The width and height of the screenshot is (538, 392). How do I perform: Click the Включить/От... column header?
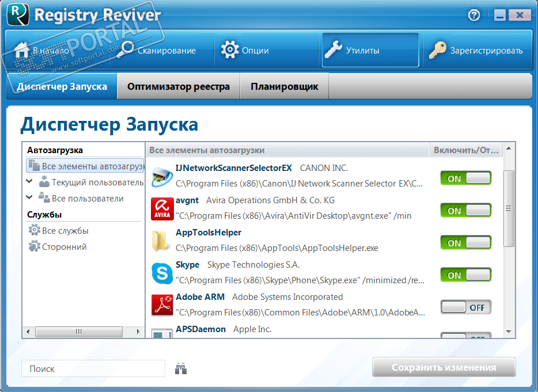[466, 150]
